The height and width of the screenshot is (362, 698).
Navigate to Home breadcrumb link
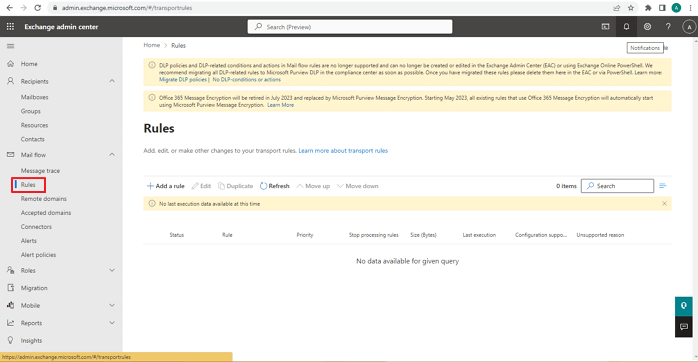(x=151, y=45)
